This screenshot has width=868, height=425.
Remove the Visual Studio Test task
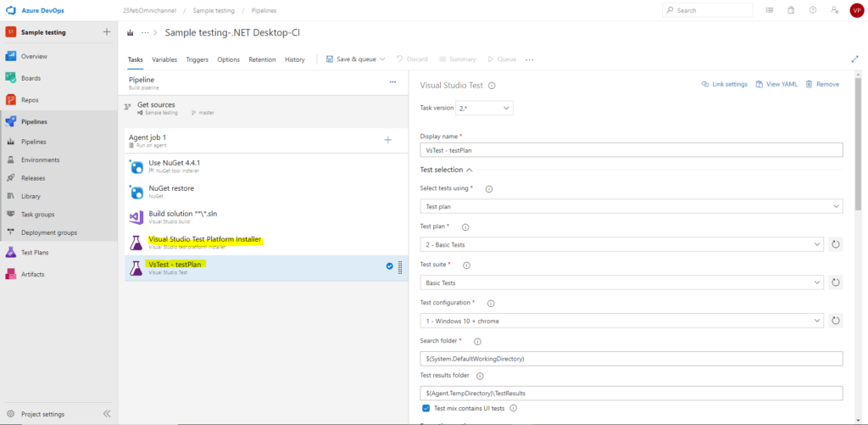tap(822, 84)
